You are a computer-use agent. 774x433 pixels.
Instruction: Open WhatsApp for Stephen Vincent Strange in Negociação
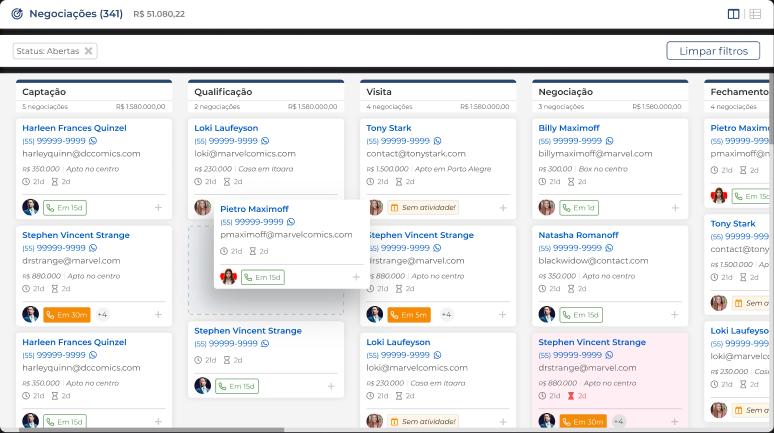pyautogui.click(x=609, y=355)
